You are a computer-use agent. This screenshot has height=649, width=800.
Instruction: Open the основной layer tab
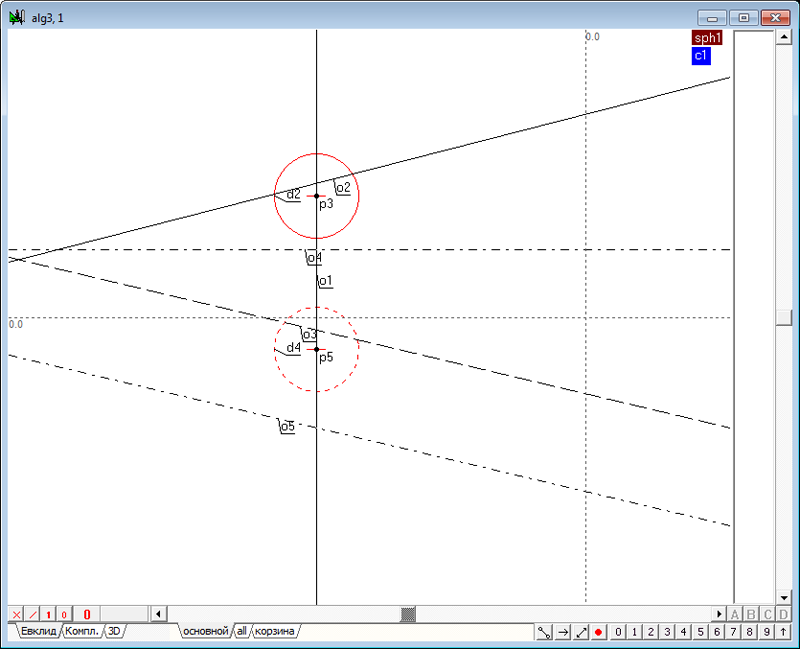(206, 631)
